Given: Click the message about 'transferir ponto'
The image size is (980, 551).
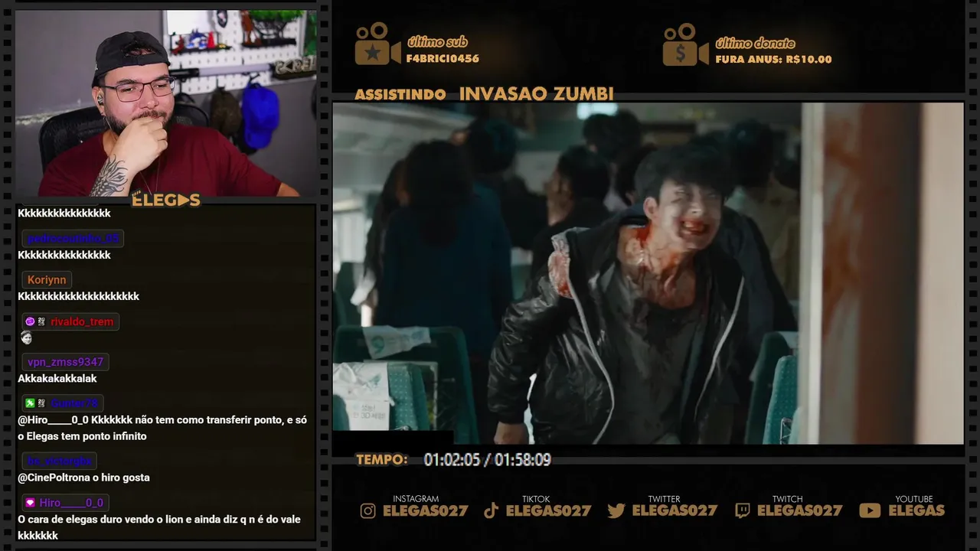Looking at the screenshot, I should click(162, 429).
